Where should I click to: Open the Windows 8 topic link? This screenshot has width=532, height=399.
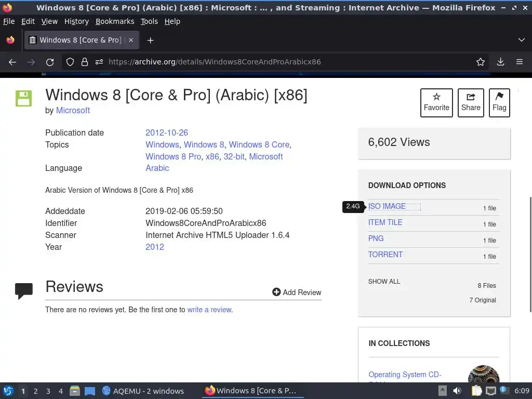click(x=204, y=144)
